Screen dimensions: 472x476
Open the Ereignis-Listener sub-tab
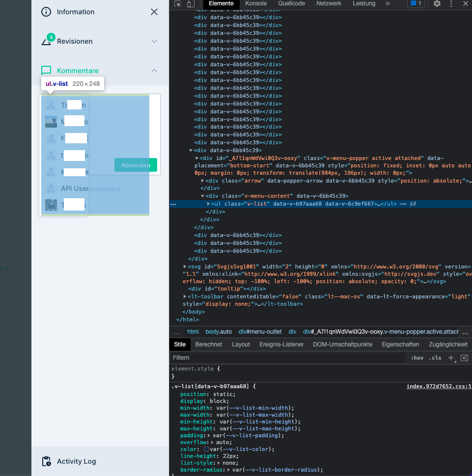tap(281, 344)
